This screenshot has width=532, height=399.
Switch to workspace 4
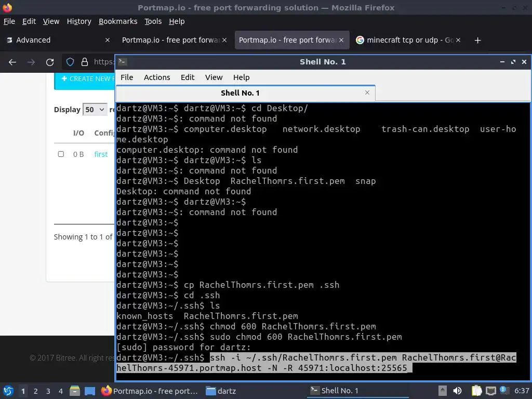pos(60,391)
